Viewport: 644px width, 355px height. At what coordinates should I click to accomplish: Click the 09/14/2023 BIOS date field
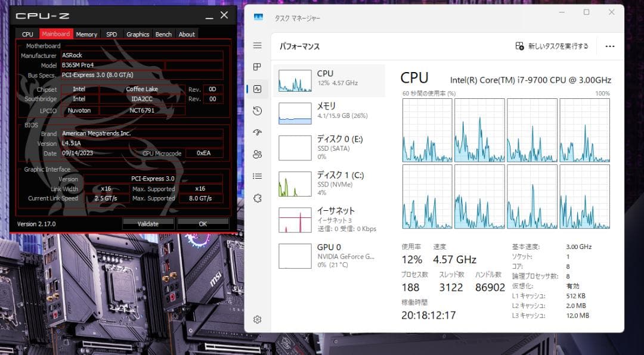pos(98,152)
